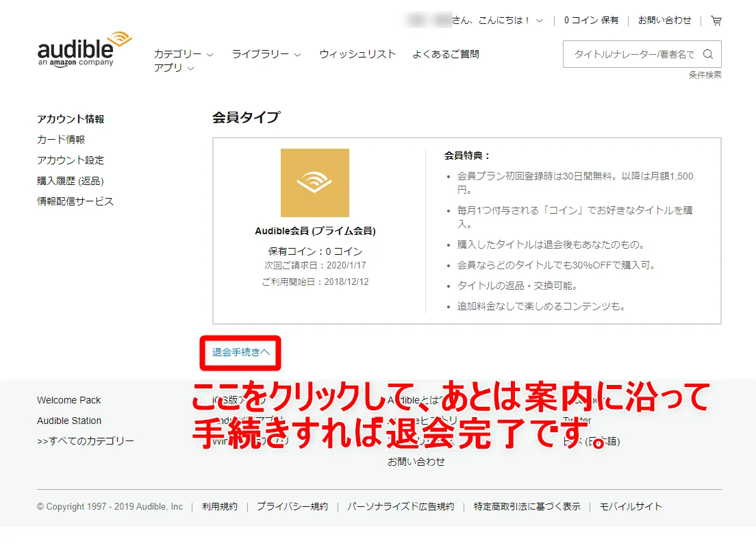
Task: Click >>すべてのカテゴリー footer link
Action: [86, 441]
